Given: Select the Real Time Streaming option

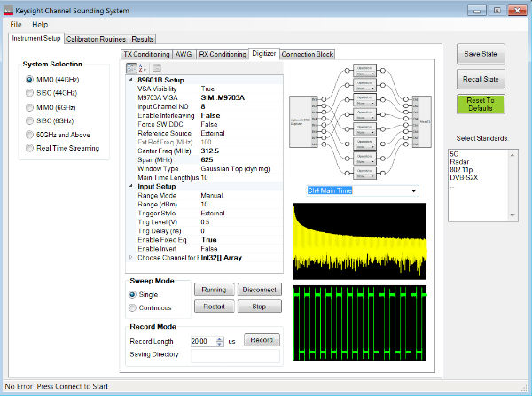Looking at the screenshot, I should [27, 148].
